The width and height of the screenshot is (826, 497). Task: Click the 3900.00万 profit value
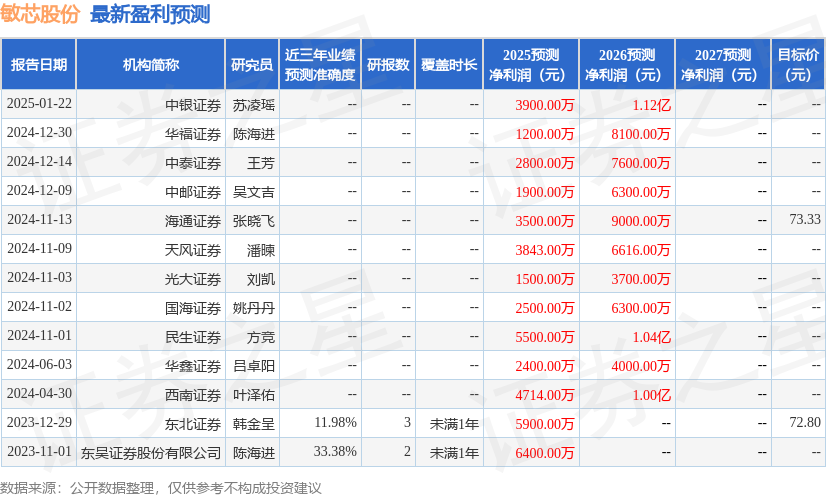click(545, 105)
